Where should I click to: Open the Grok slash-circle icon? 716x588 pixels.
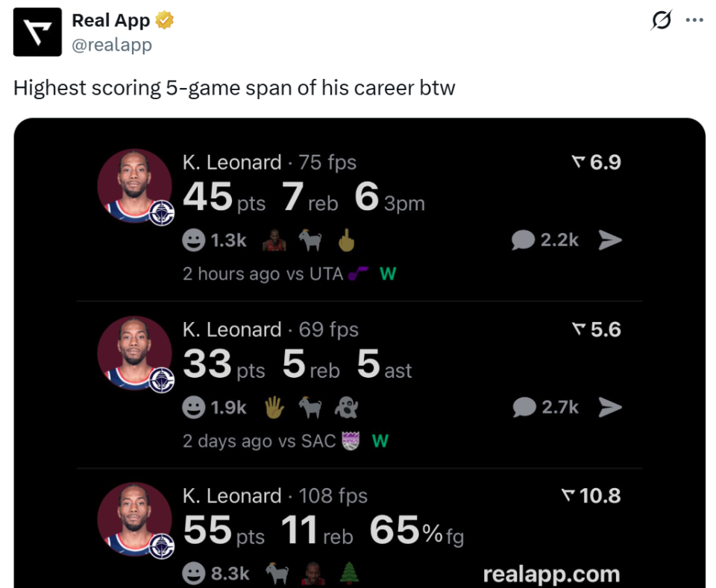click(x=662, y=20)
